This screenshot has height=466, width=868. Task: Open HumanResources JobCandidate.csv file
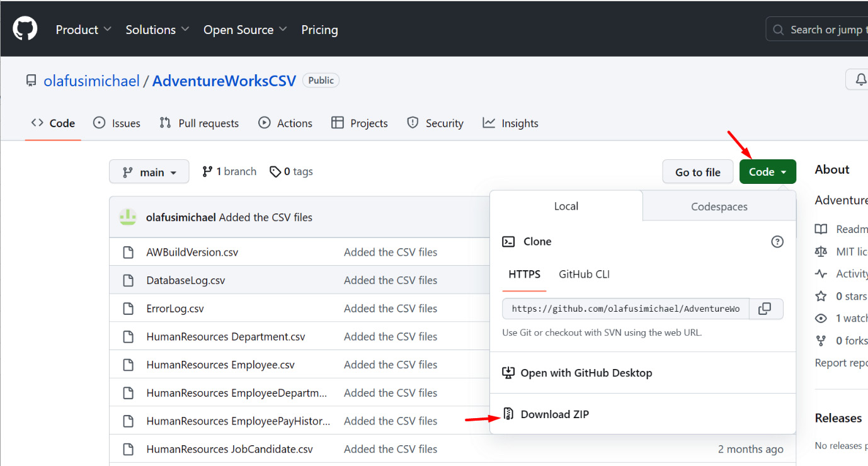click(229, 449)
